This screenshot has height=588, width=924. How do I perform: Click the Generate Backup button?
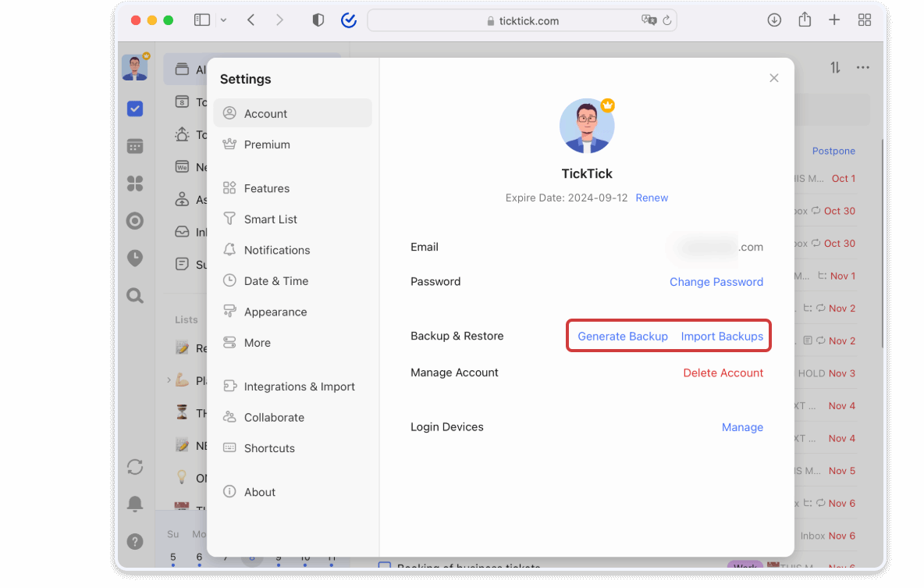click(623, 336)
